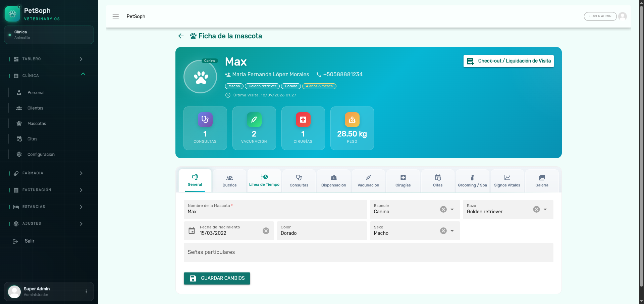
Task: Click the Salir logout icon
Action: (15, 242)
